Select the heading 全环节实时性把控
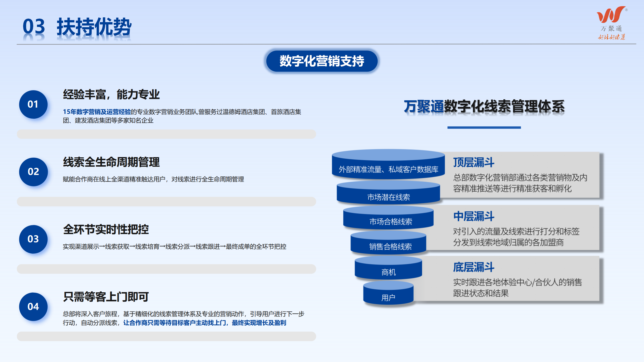This screenshot has width=644, height=362. [x=106, y=229]
